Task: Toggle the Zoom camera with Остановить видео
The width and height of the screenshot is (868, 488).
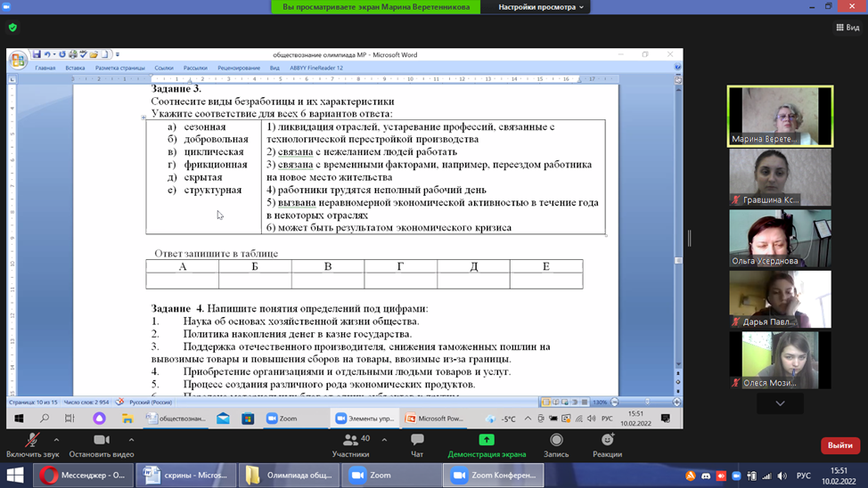Action: coord(101,440)
